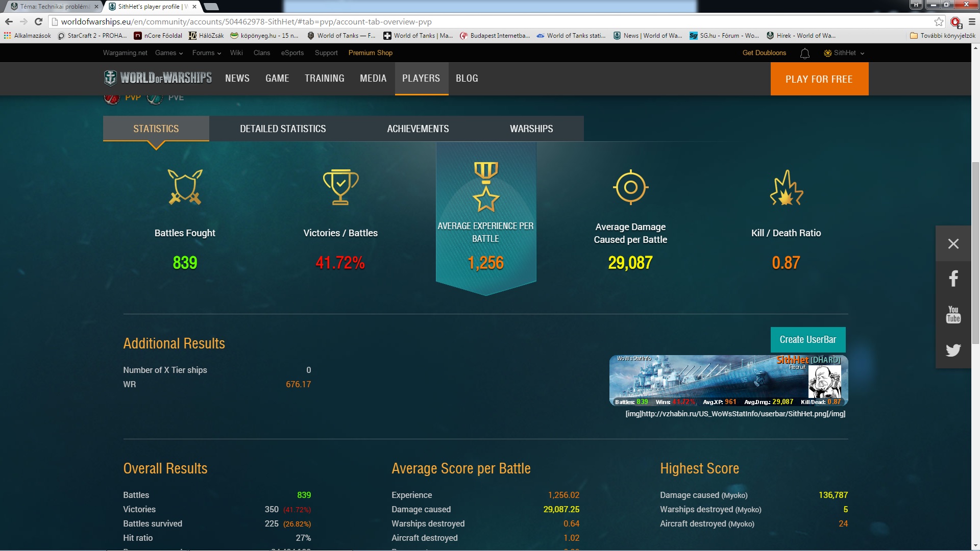Screen dimensions: 980x551
Task: Open the Twitter social icon
Action: 953,350
